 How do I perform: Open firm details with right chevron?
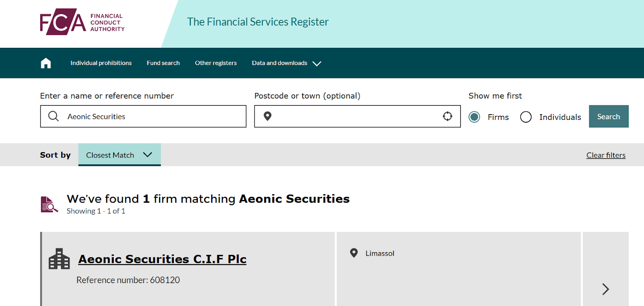[x=605, y=289]
